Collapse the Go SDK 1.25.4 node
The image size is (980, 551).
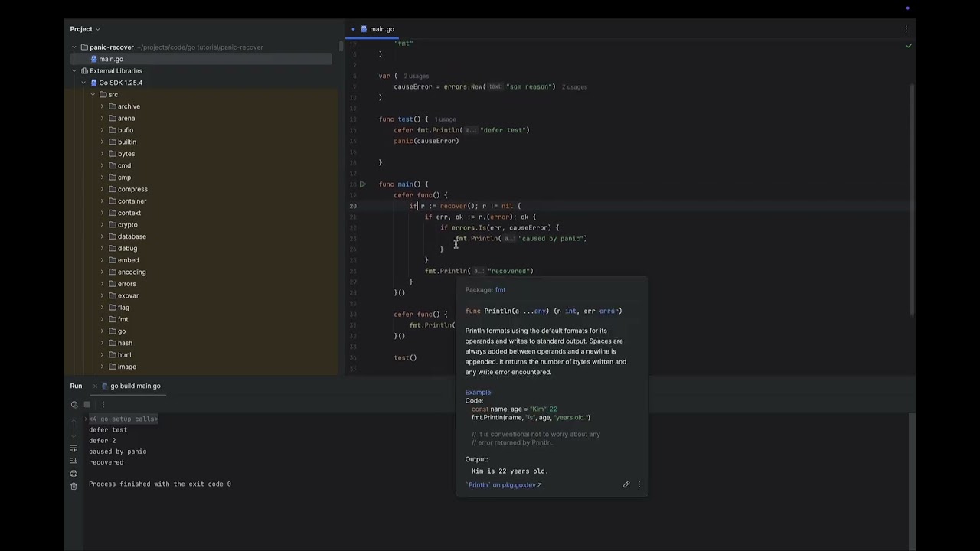tap(83, 83)
